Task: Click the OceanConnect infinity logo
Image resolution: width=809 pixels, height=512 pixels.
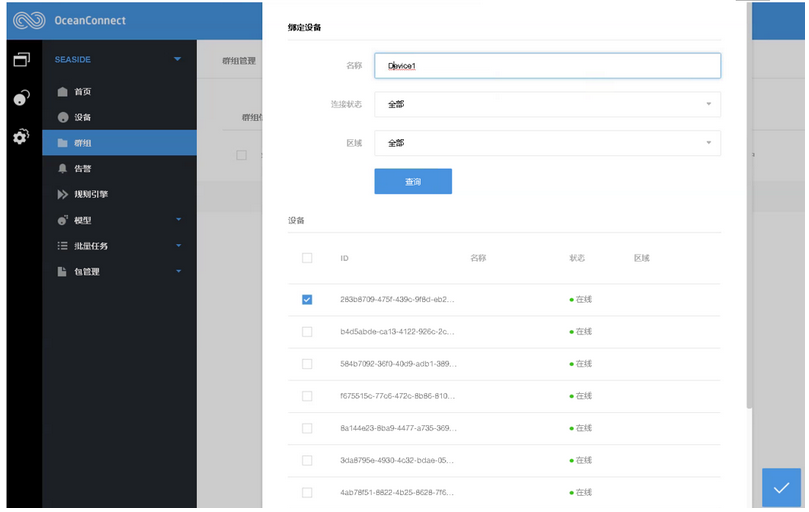Action: (x=29, y=20)
